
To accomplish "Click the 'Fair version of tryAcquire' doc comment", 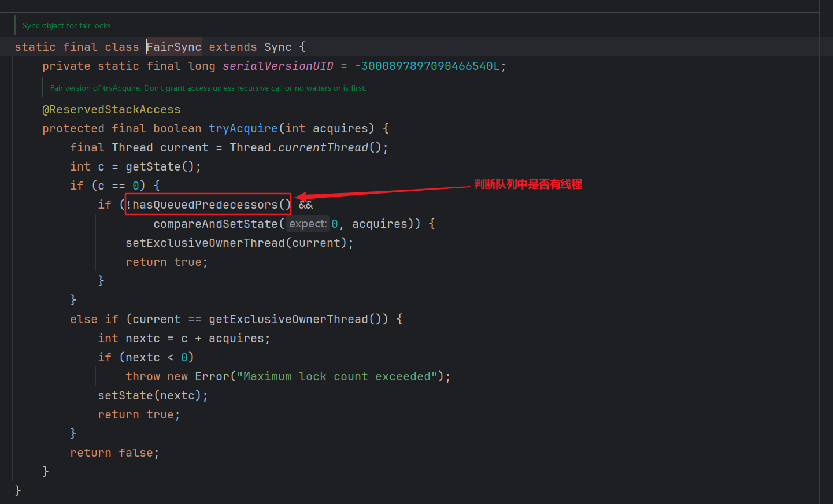I will click(x=208, y=88).
